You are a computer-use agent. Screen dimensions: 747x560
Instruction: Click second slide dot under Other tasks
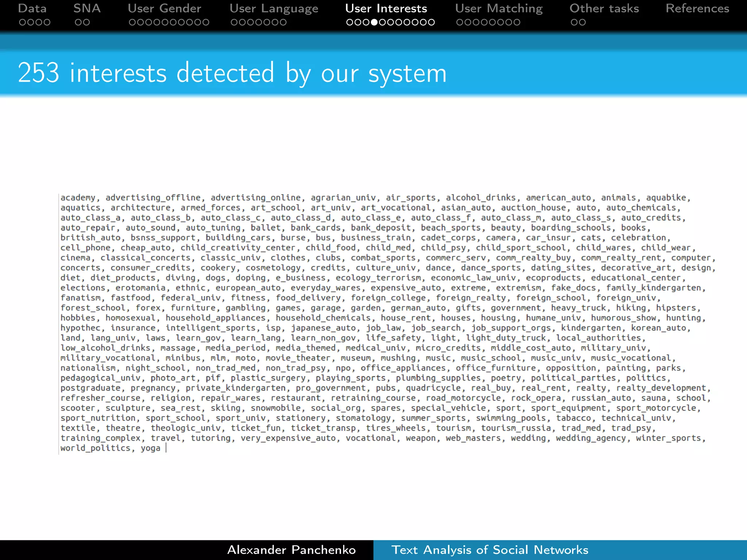coord(582,22)
